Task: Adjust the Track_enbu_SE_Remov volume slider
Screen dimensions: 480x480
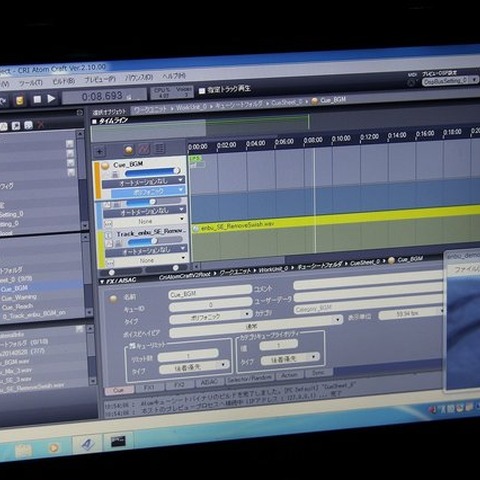Action: coord(155,241)
